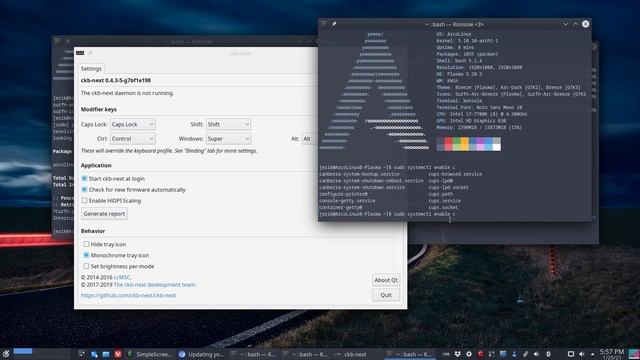The image size is (640, 360).
Task: Click the "OS: ArcoLinux" line in Konsole
Action: 454,34
